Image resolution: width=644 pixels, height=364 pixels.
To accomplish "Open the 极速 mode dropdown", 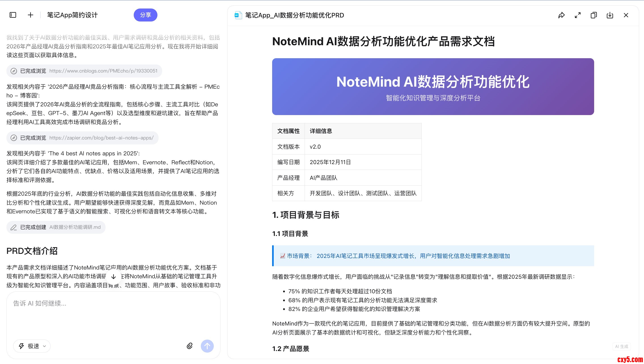I will click(x=32, y=346).
